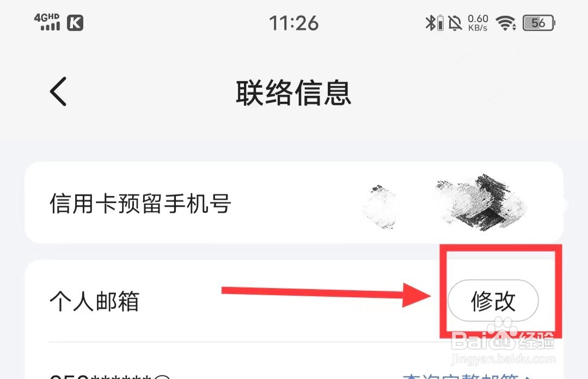
Task: Tap the battery level 56 indicator
Action: click(539, 23)
